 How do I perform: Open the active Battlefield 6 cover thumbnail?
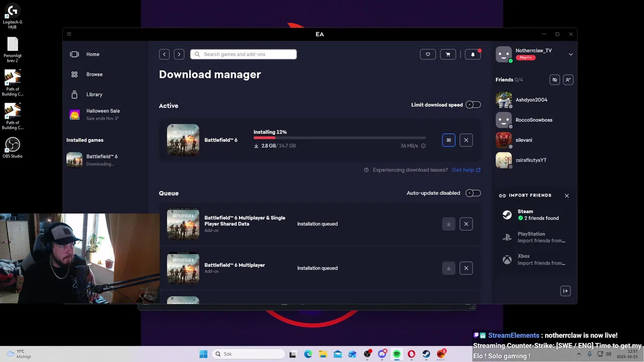pos(183,140)
